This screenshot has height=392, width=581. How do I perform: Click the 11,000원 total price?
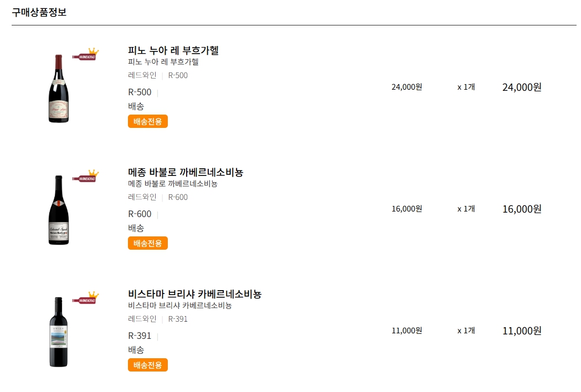[522, 331]
